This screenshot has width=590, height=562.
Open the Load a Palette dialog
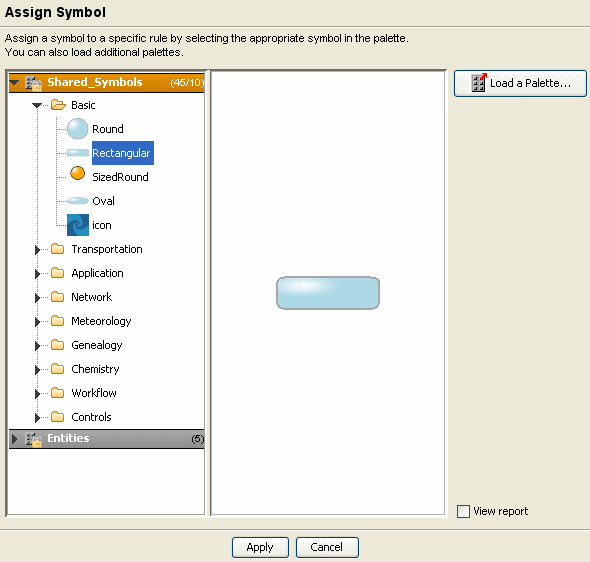coord(520,83)
